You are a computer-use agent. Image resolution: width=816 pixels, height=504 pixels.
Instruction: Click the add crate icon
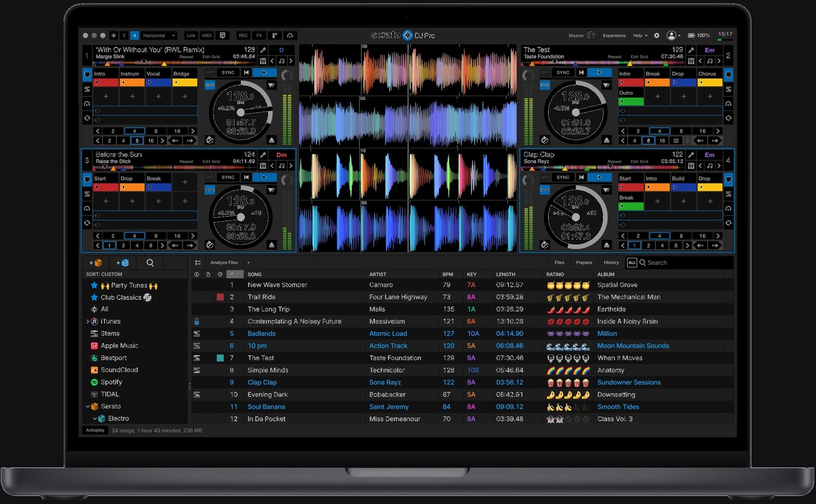coord(96,263)
